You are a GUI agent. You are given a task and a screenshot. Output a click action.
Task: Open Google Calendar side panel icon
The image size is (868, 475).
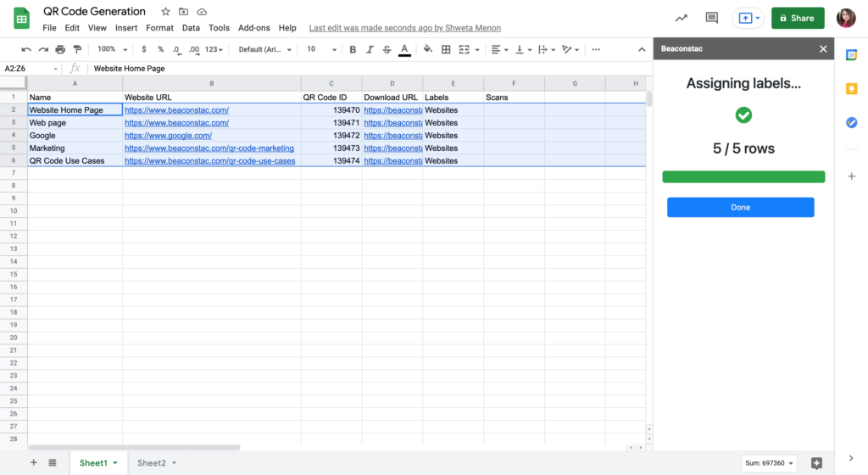(x=851, y=55)
